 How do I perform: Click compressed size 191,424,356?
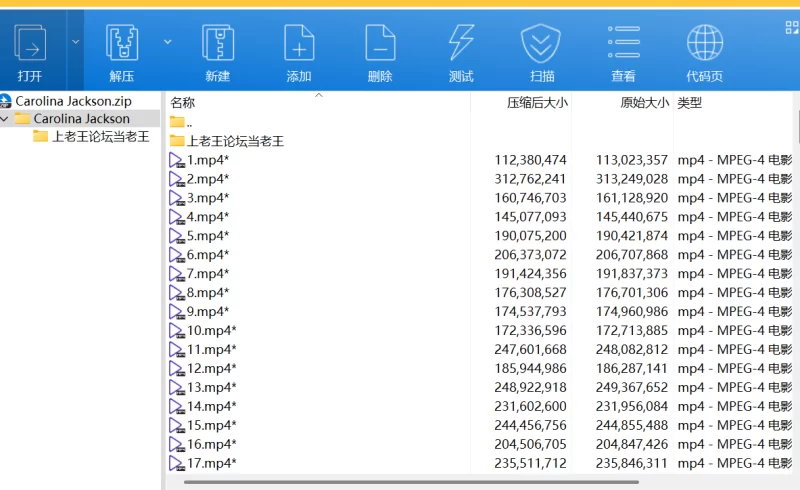tap(530, 274)
